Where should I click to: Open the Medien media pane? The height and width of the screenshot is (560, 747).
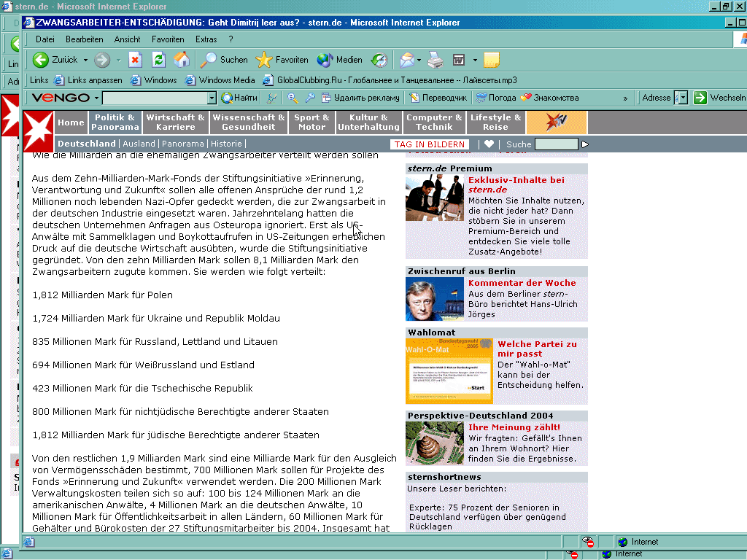pyautogui.click(x=340, y=60)
